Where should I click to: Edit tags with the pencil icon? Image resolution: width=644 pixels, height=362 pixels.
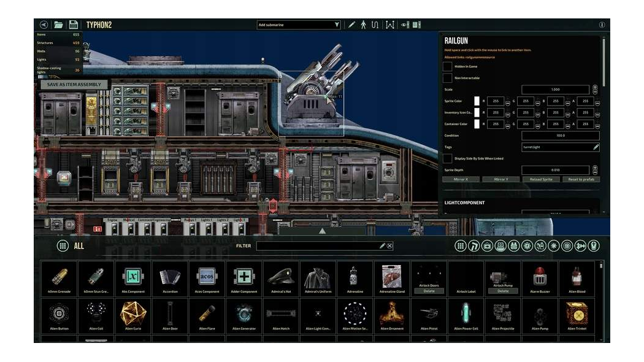click(x=596, y=147)
